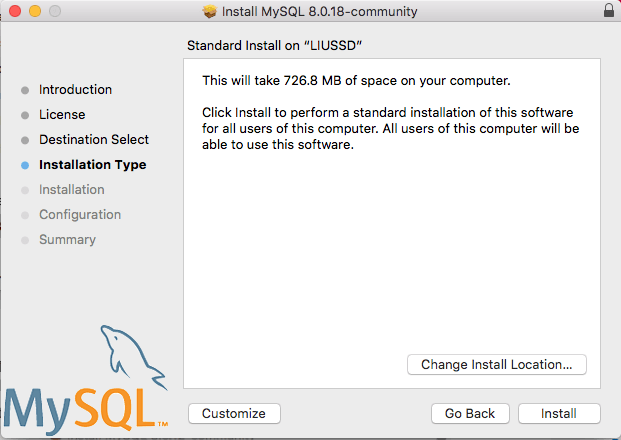This screenshot has width=621, height=440.
Task: Close the MySQL installer window
Action: pos(13,11)
